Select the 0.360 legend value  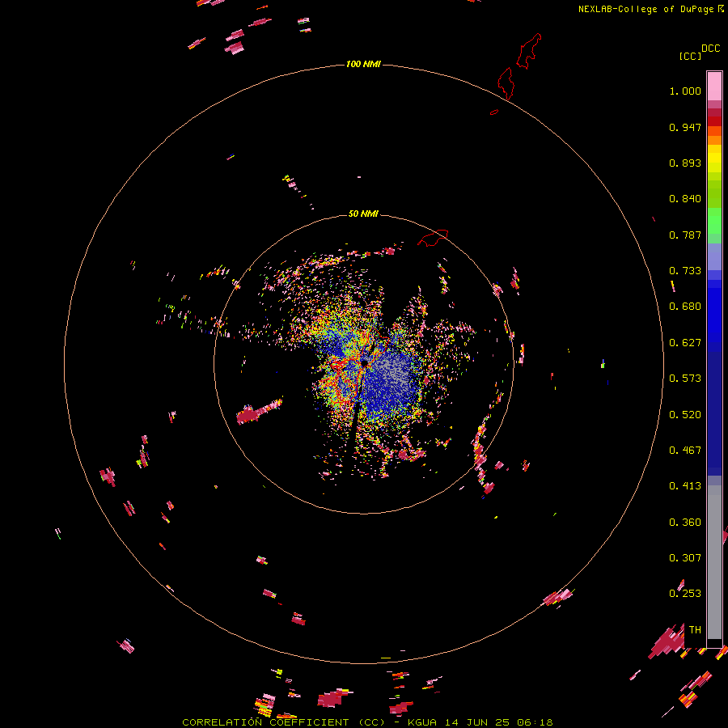685,523
